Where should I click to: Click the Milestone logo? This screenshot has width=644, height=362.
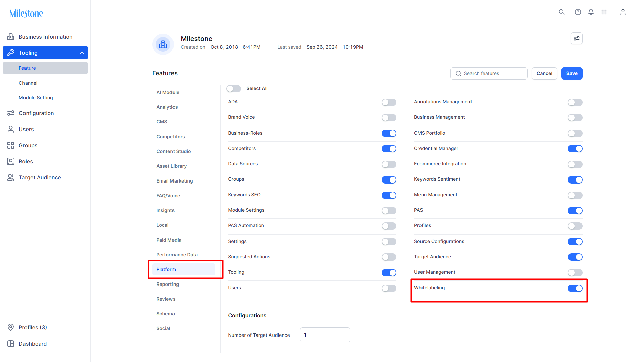pyautogui.click(x=26, y=13)
